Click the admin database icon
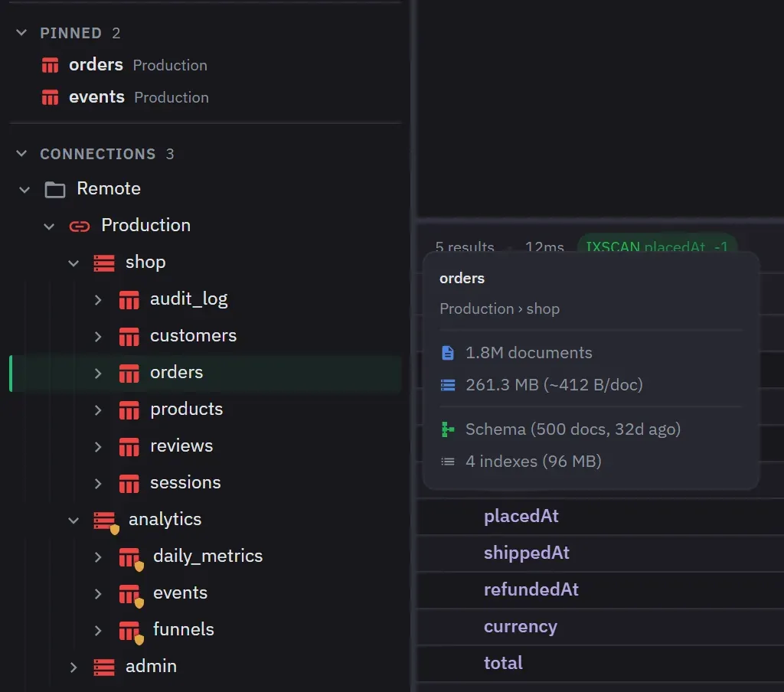 [x=104, y=667]
